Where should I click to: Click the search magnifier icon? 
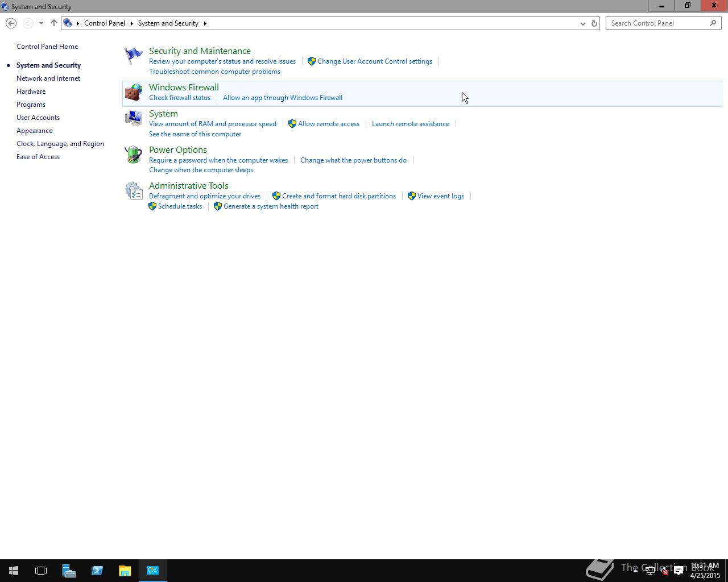(x=713, y=23)
